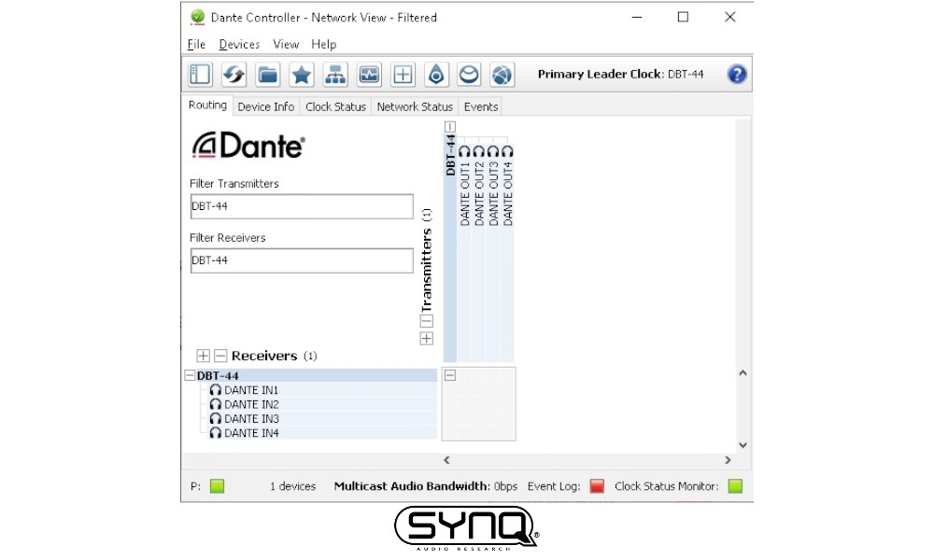Switch to the Events tab
This screenshot has width=934, height=560.
pos(481,106)
